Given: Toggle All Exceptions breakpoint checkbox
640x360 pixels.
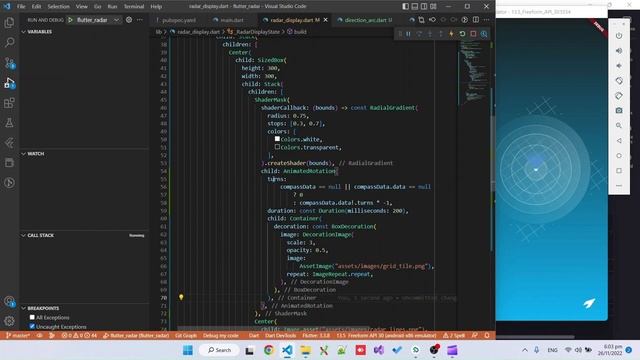Looking at the screenshot, I should (x=32, y=317).
